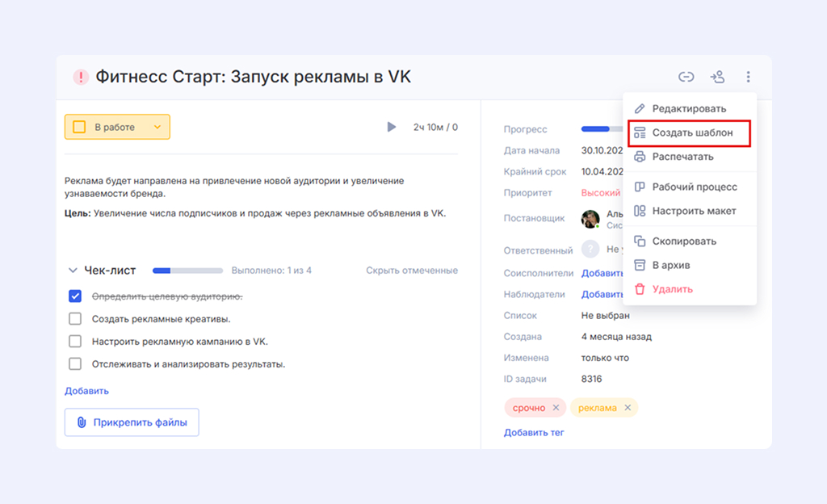The image size is (827, 504).
Task: Choose «Удалить» in the context menu
Action: (x=672, y=289)
